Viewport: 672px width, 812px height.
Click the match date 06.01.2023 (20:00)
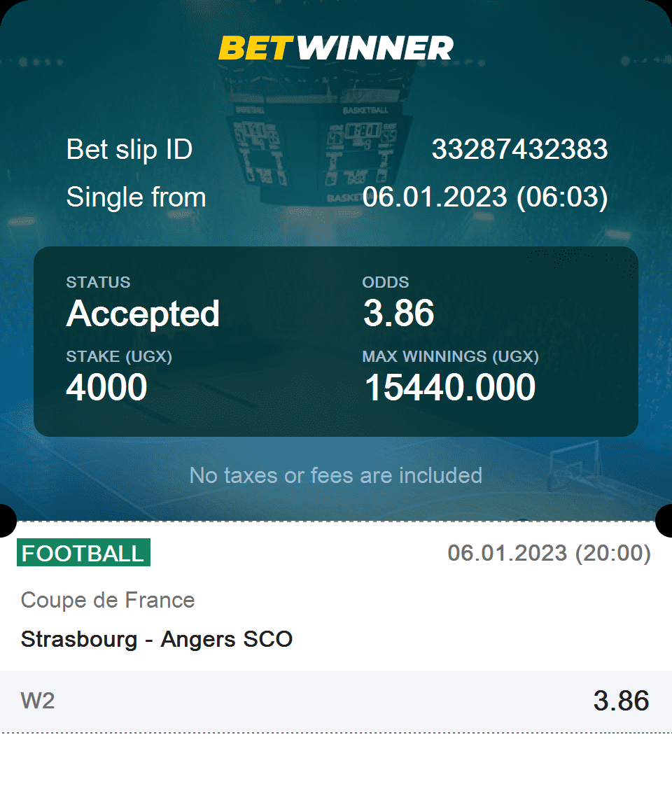pyautogui.click(x=549, y=553)
